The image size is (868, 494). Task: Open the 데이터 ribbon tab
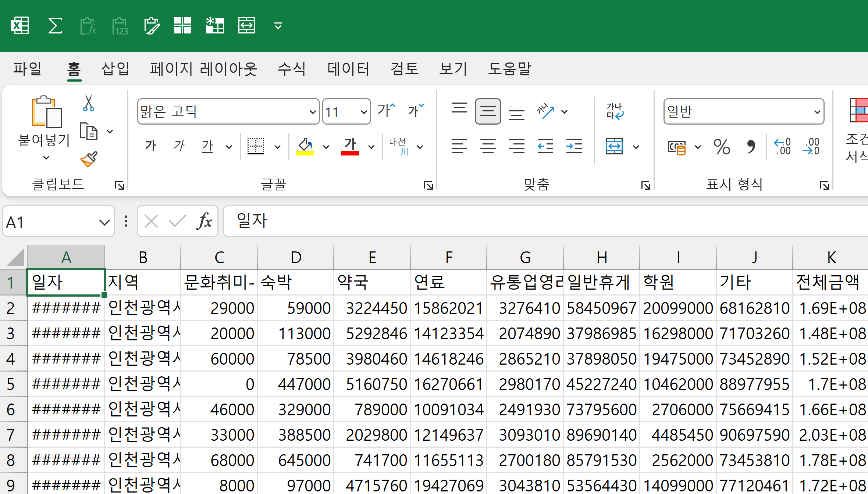point(348,69)
